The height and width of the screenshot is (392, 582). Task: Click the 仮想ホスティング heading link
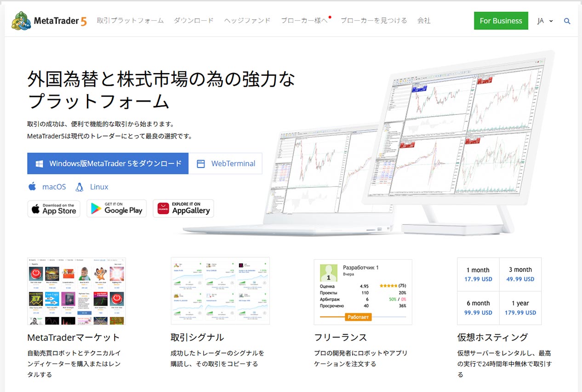coord(493,337)
